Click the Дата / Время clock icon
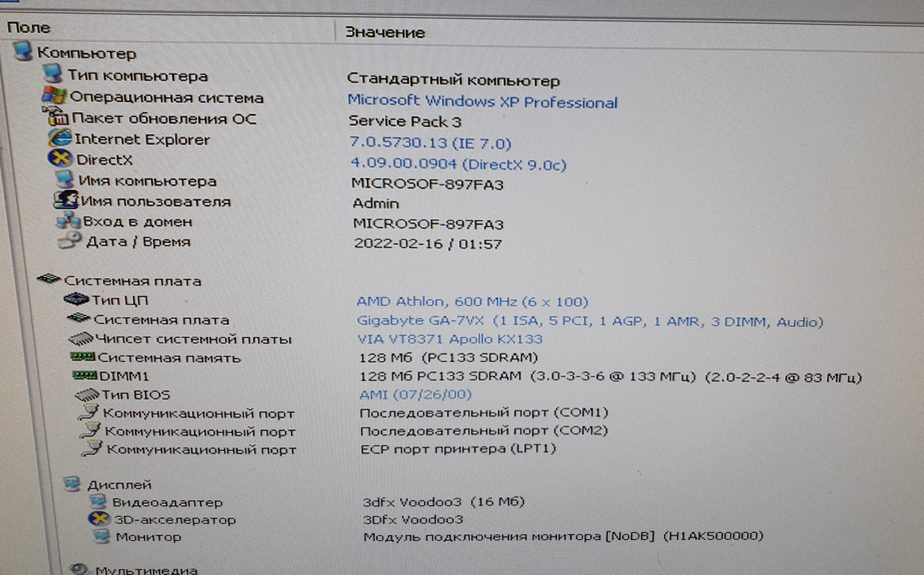This screenshot has width=924, height=575. (x=70, y=240)
